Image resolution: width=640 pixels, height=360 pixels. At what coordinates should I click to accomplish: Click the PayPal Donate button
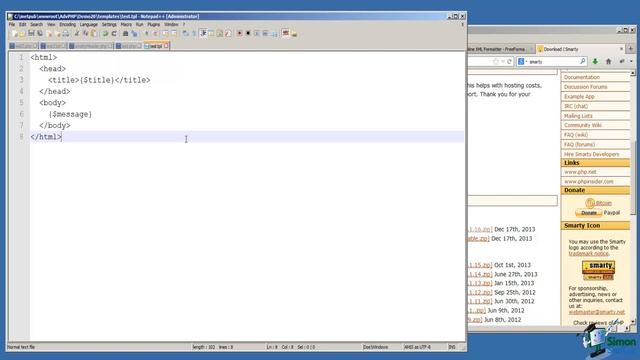tap(589, 213)
